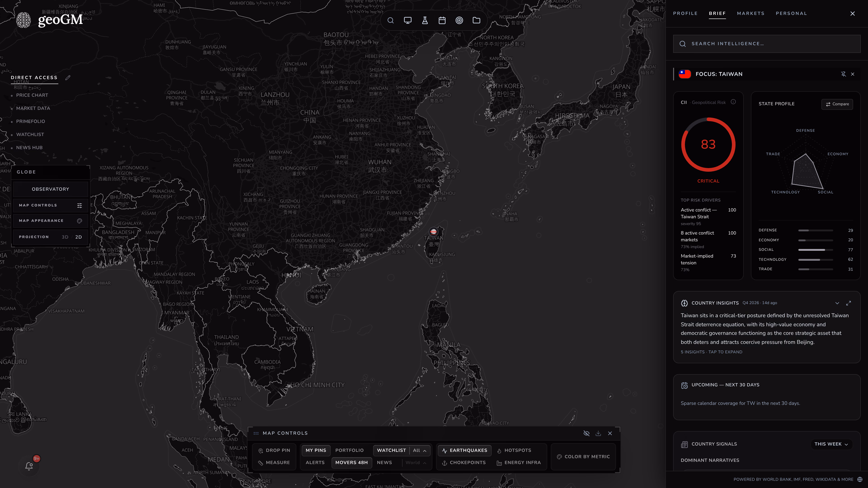The width and height of the screenshot is (868, 488).
Task: Click the CII 83 risk gauge
Action: pos(708,145)
